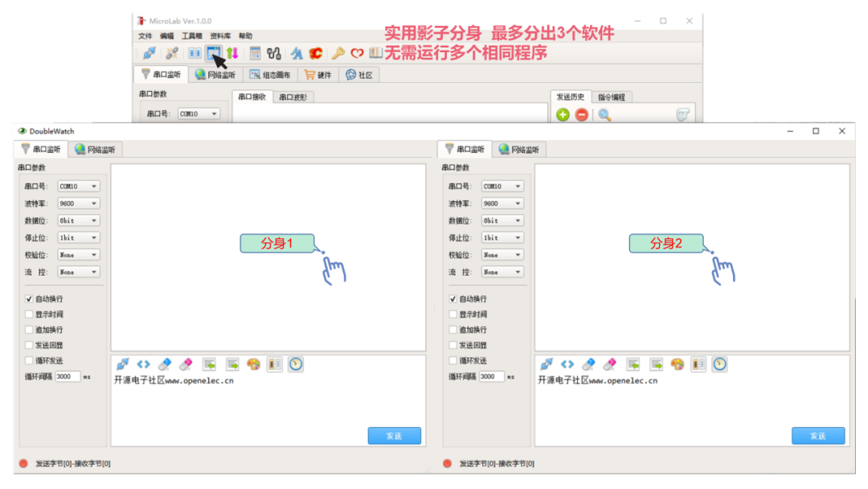Toggle 自动换行 checkbox in right pane
This screenshot has width=868, height=489.
[452, 298]
